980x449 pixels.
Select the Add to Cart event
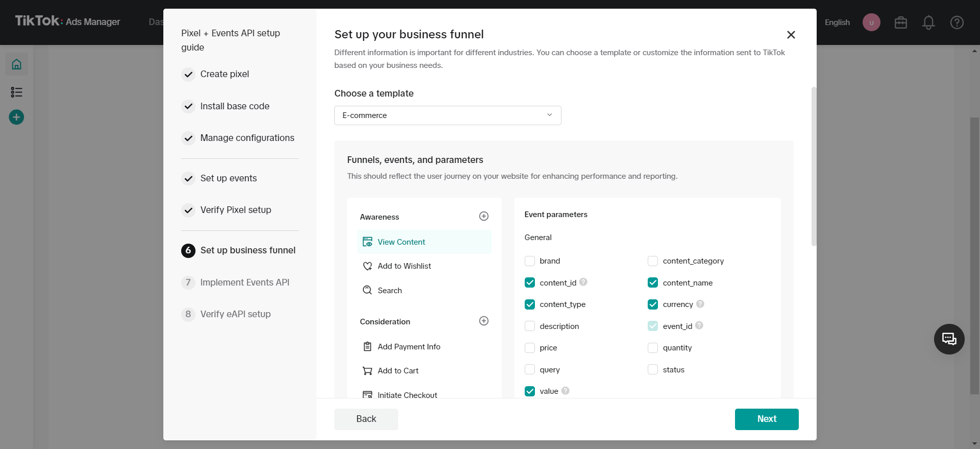click(x=398, y=371)
